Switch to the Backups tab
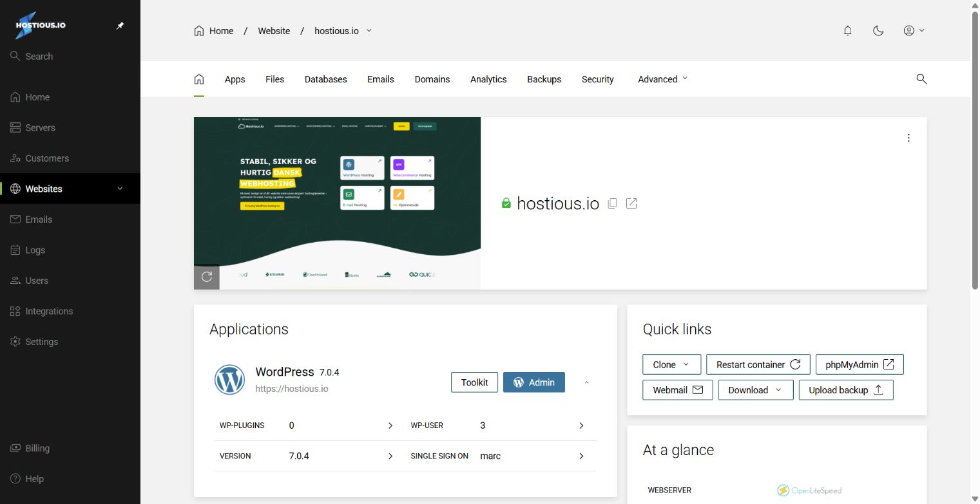The height and width of the screenshot is (504, 980). (544, 79)
